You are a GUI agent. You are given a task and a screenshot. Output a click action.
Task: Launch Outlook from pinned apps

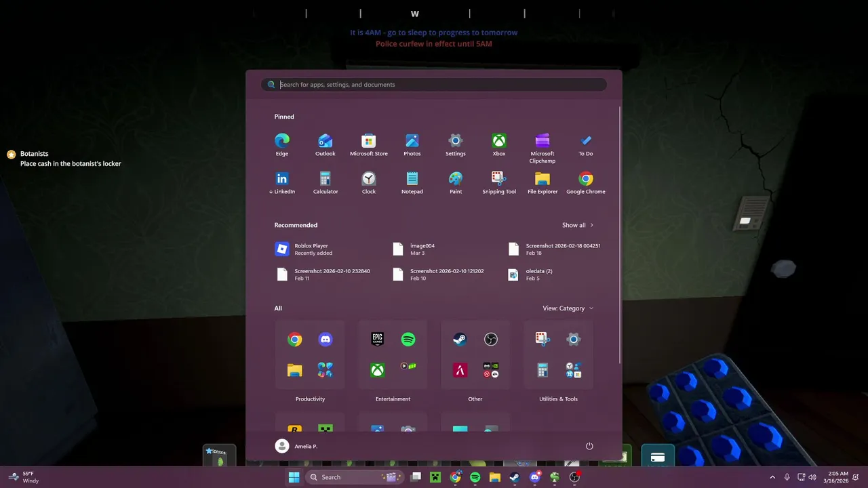[325, 144]
